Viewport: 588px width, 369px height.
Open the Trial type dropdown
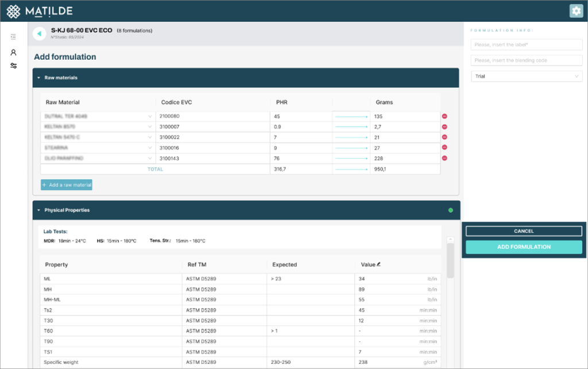(x=527, y=76)
